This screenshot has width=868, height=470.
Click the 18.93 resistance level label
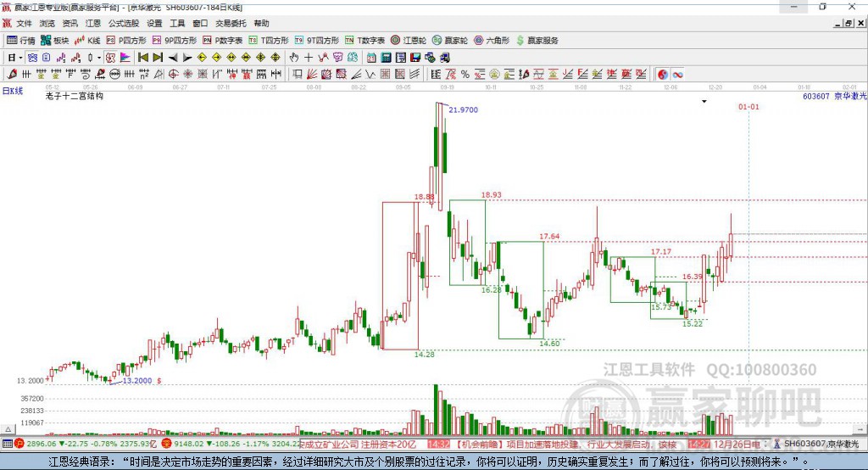[x=491, y=194]
